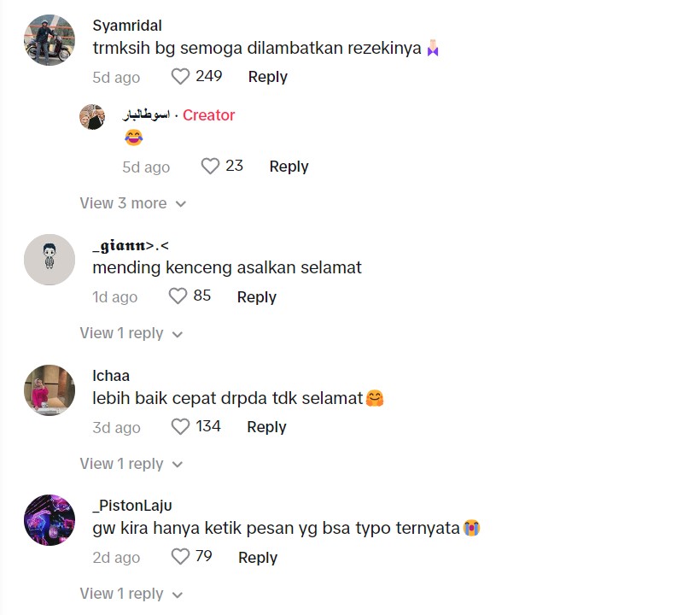Like _PistonLaju's comment about typo

point(180,557)
